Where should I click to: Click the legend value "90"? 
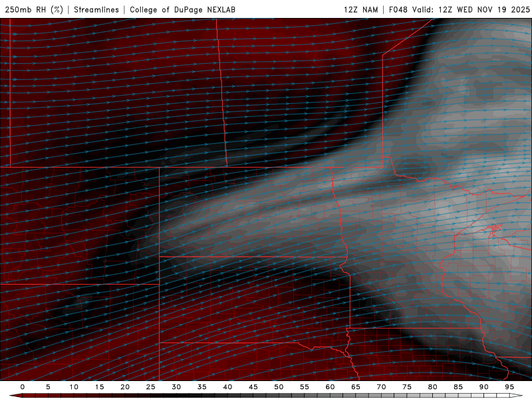484,387
